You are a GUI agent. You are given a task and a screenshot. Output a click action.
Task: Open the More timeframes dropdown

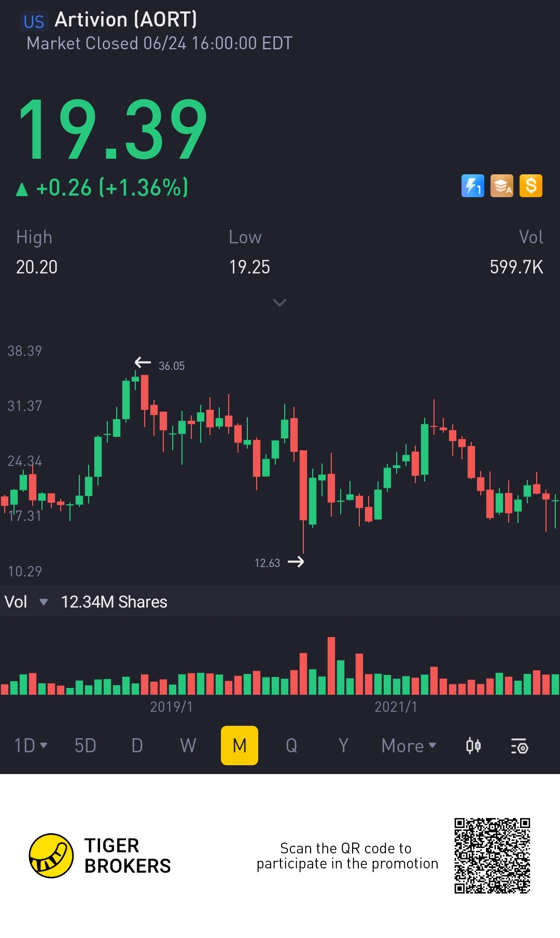coord(409,746)
